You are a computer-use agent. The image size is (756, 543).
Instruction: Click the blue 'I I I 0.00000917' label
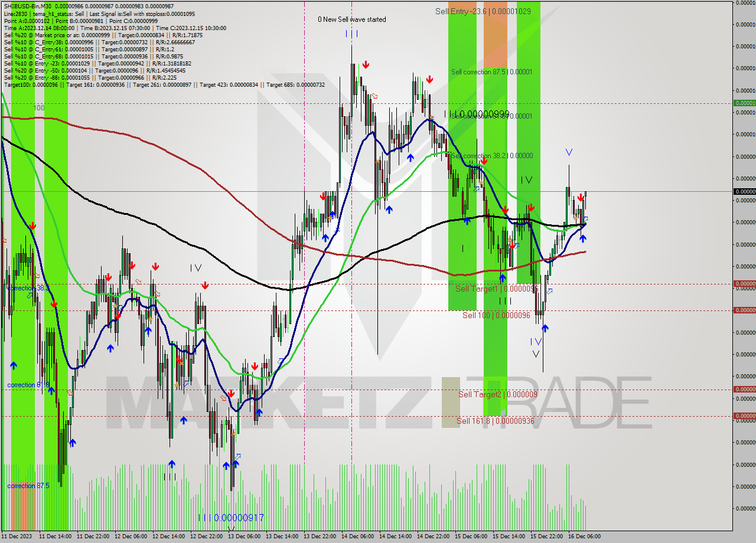pos(231,518)
